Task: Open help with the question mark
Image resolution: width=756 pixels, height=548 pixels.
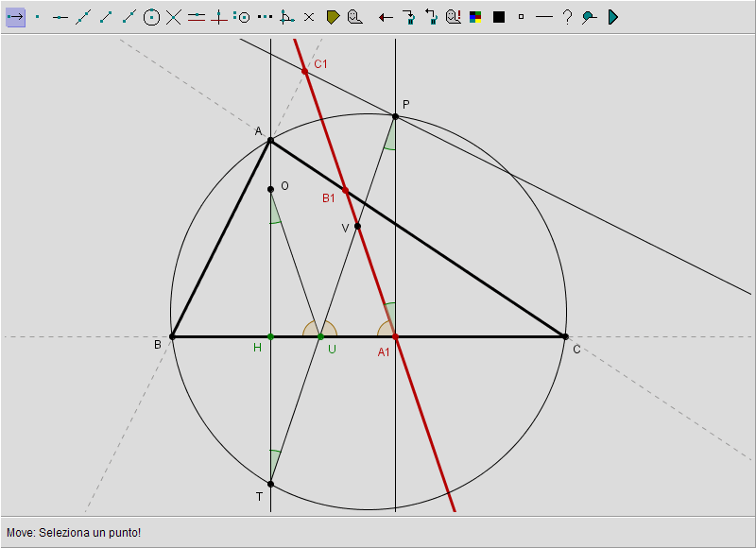Action: pos(567,17)
